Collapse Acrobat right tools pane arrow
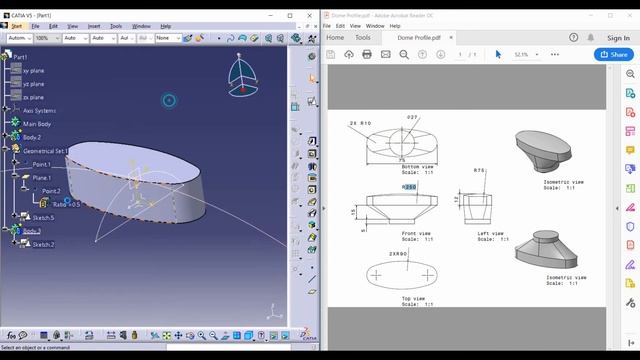This screenshot has height=360, width=640. [618, 208]
